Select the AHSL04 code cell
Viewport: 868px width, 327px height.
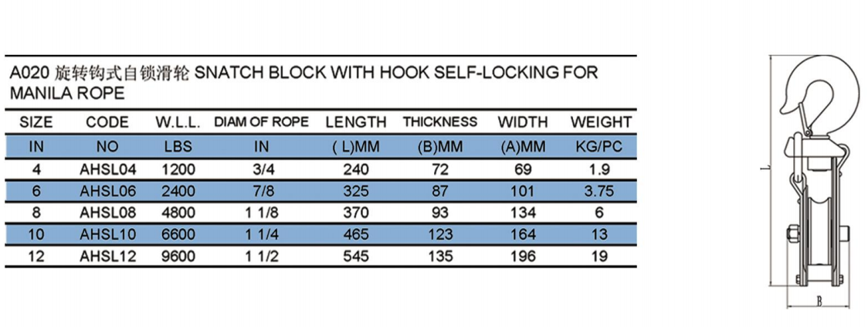(107, 169)
